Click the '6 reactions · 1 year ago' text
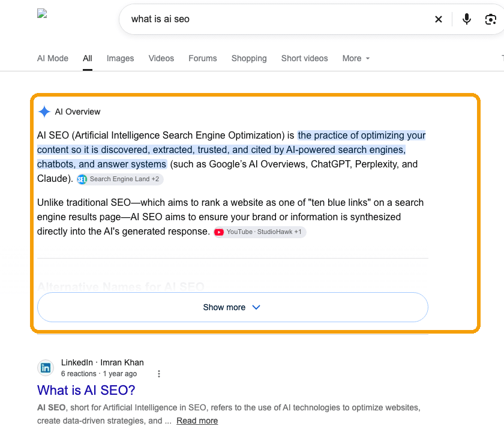This screenshot has height=444, width=504. 99,374
